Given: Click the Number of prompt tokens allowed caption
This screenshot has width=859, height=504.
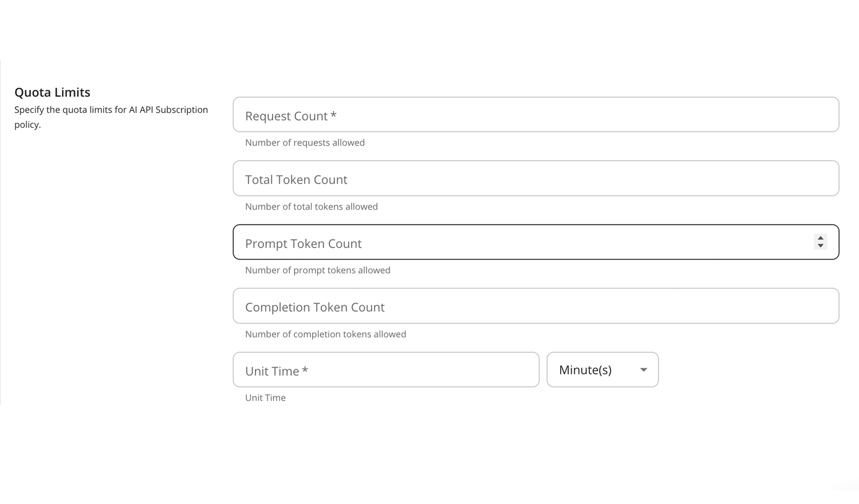Looking at the screenshot, I should pyautogui.click(x=317, y=270).
